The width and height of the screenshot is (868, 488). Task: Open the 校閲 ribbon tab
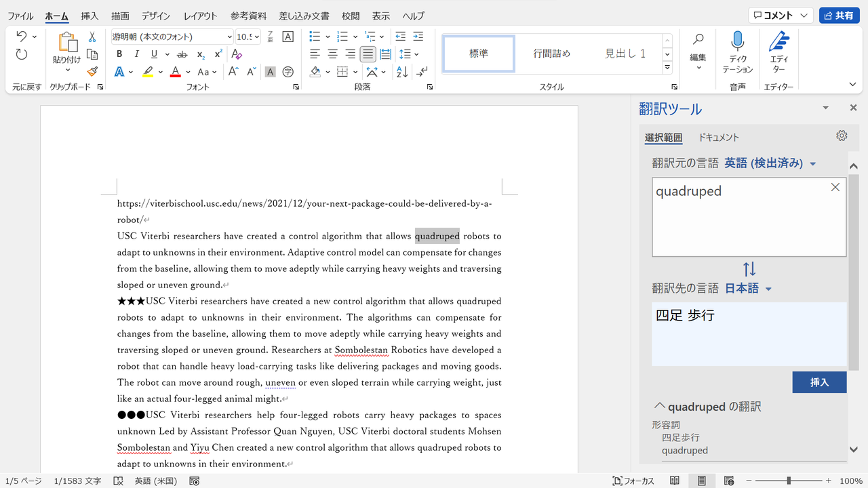pos(351,16)
